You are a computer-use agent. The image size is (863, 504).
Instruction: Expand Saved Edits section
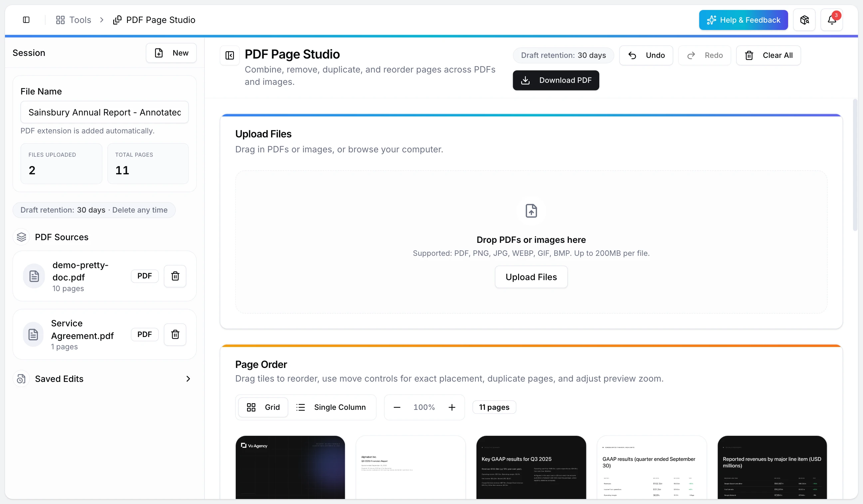105,379
